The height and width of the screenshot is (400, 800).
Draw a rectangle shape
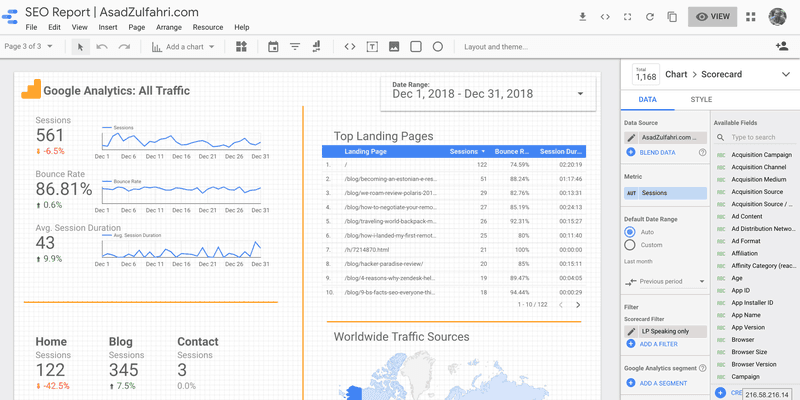pos(416,47)
